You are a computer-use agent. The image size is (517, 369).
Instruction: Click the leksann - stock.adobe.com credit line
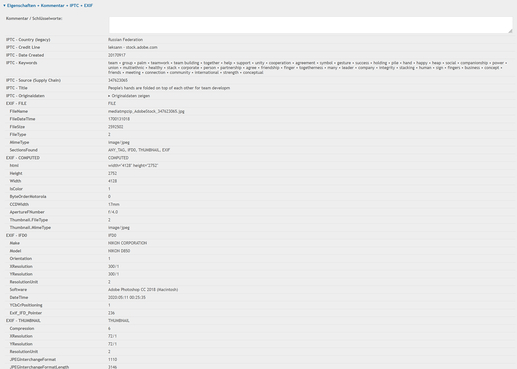[x=133, y=47]
